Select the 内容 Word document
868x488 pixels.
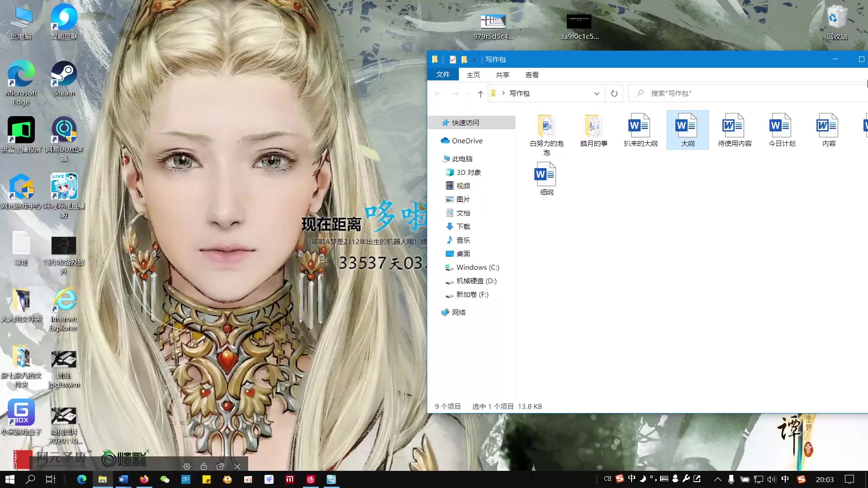[x=829, y=130]
